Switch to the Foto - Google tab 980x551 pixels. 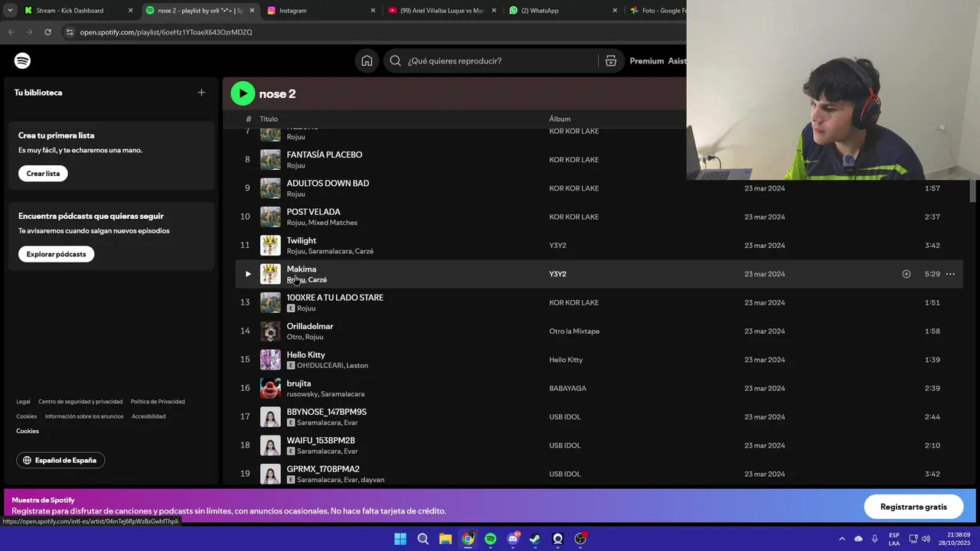coord(657,11)
